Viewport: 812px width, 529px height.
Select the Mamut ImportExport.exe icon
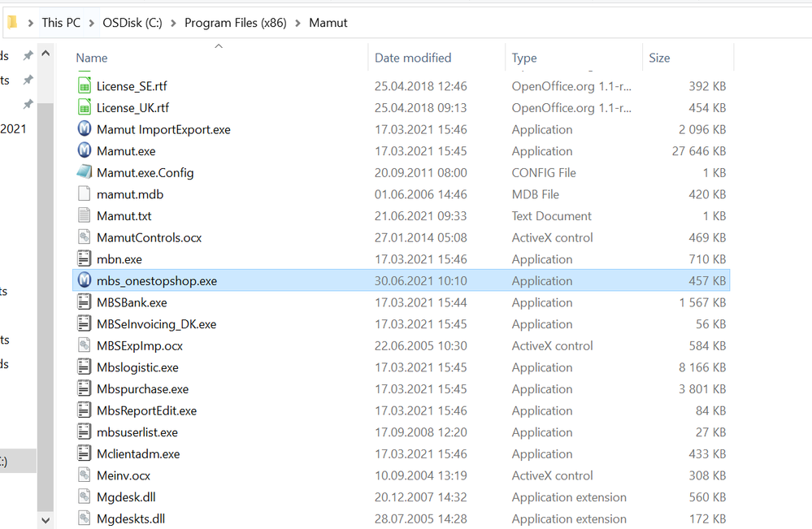[x=85, y=129]
